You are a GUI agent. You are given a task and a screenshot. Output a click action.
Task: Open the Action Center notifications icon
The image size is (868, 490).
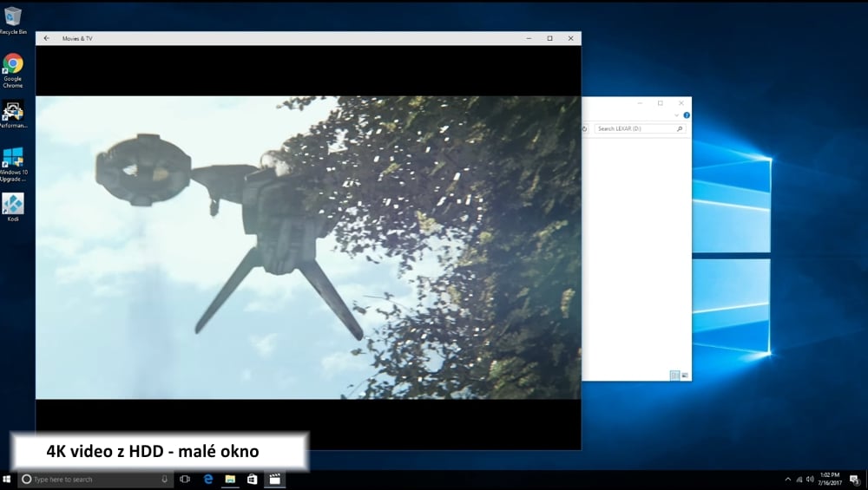(x=854, y=479)
